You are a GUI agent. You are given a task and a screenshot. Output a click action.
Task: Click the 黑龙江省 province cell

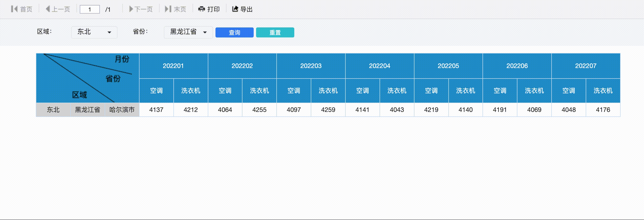pos(87,110)
